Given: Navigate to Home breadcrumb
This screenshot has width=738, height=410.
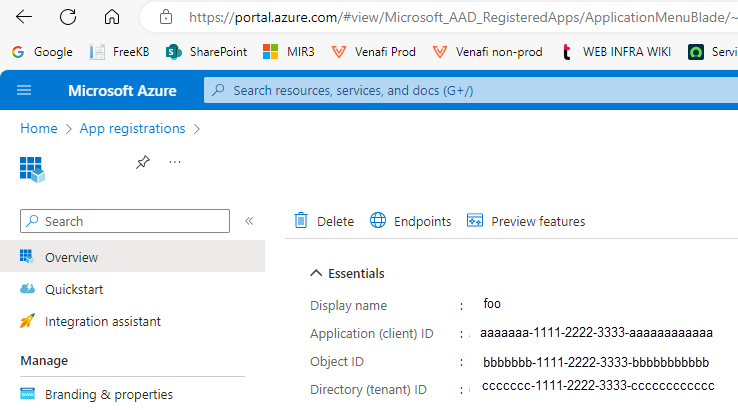Looking at the screenshot, I should point(39,129).
